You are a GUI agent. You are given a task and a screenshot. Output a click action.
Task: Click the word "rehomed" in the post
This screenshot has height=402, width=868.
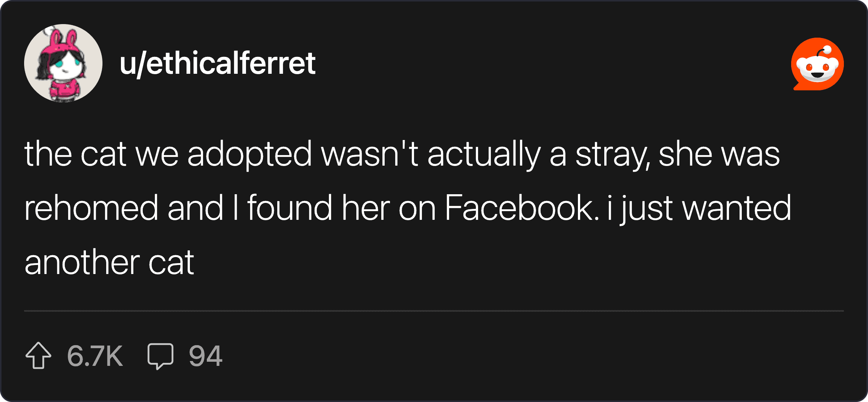(x=92, y=208)
